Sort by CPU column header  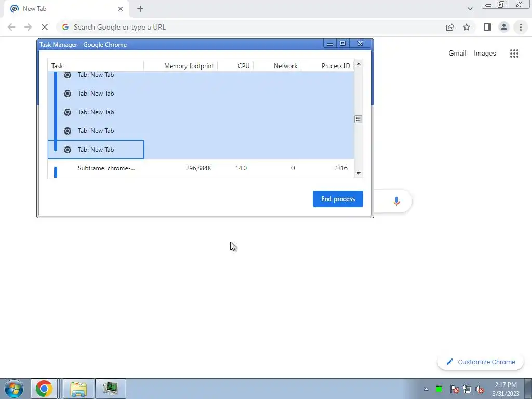(x=235, y=66)
